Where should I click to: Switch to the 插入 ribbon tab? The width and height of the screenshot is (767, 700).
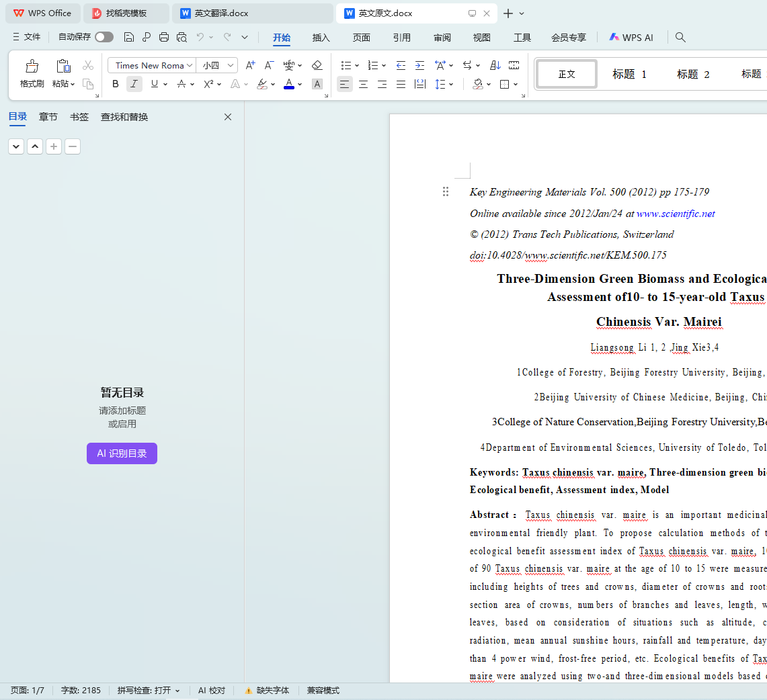[x=321, y=38]
